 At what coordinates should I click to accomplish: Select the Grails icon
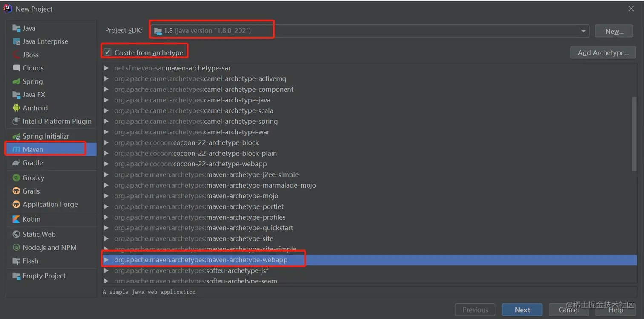pyautogui.click(x=17, y=191)
